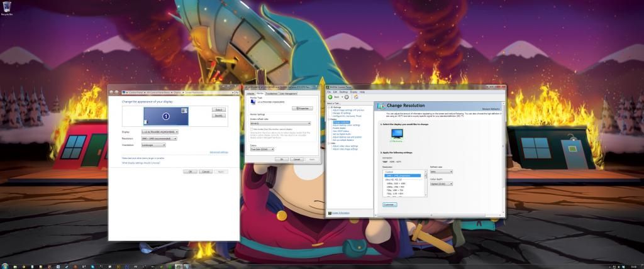Select the LG Electronics monitor icon in NVIDIA panel

tap(397, 133)
